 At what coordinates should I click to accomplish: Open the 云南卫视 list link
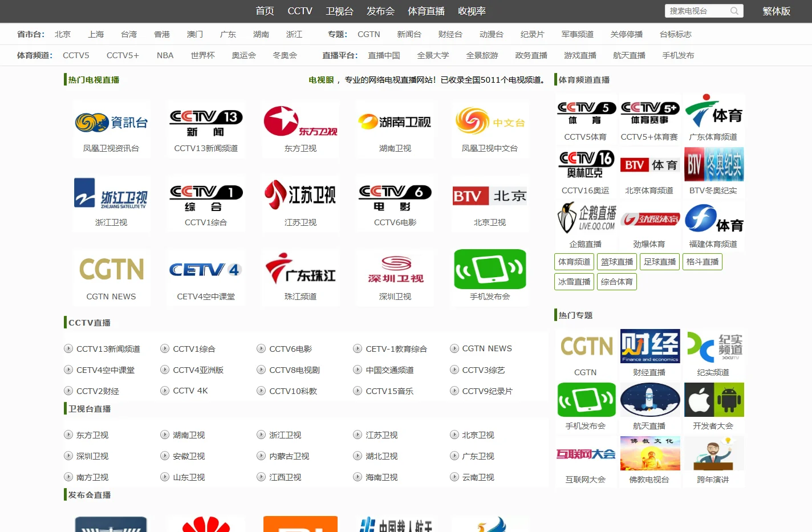(x=478, y=477)
